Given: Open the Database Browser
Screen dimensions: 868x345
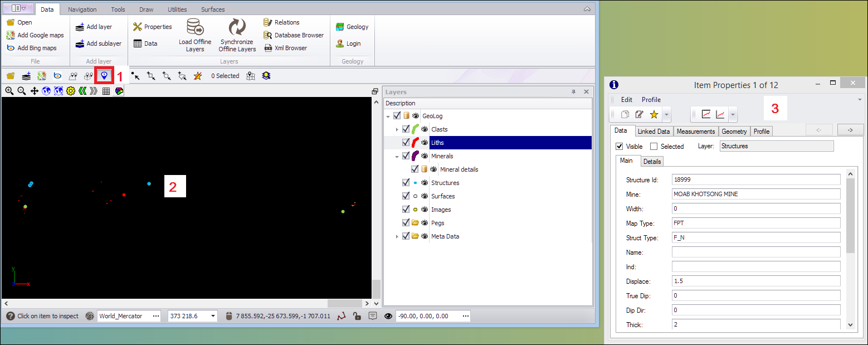Looking at the screenshot, I should [x=294, y=35].
